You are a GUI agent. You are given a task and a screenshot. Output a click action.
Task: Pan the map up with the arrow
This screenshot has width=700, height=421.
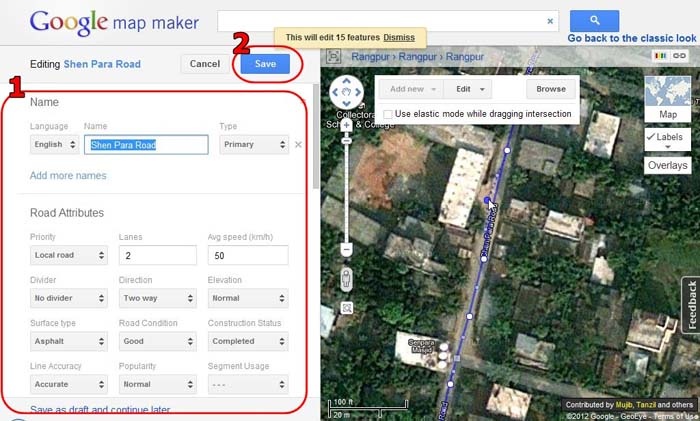coord(346,81)
